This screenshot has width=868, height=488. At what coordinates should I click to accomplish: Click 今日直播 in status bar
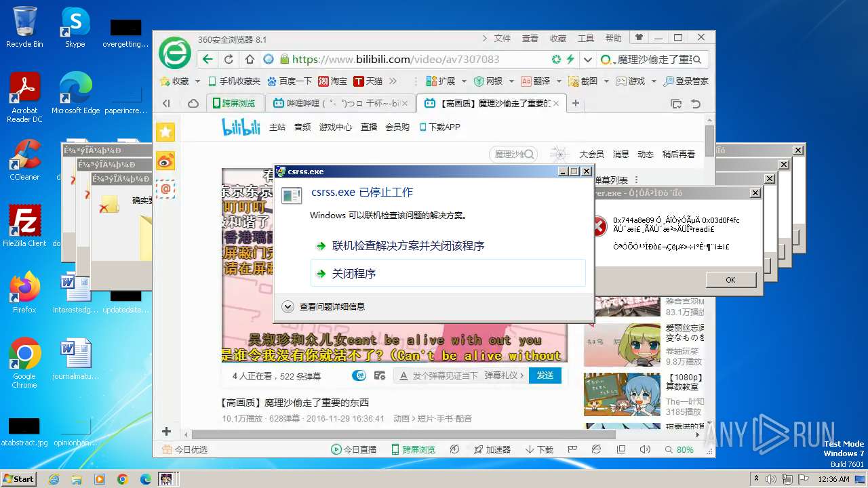point(353,449)
